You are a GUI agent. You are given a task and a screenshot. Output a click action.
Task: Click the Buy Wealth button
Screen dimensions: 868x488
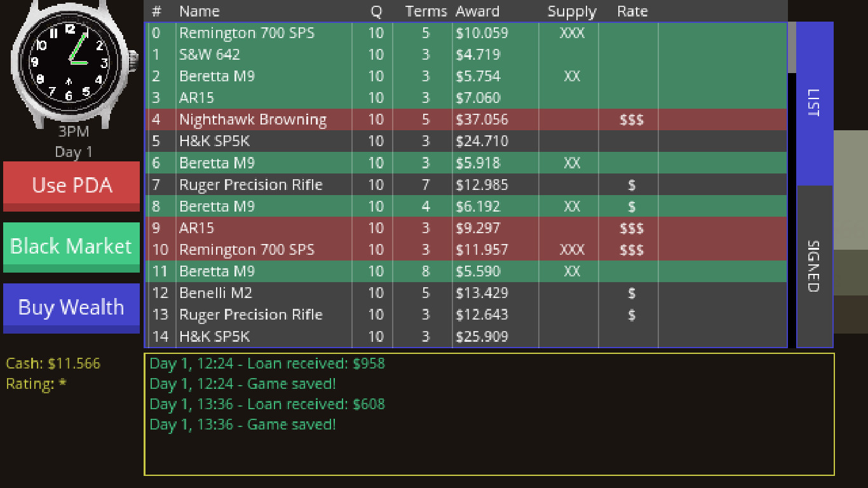pyautogui.click(x=71, y=308)
